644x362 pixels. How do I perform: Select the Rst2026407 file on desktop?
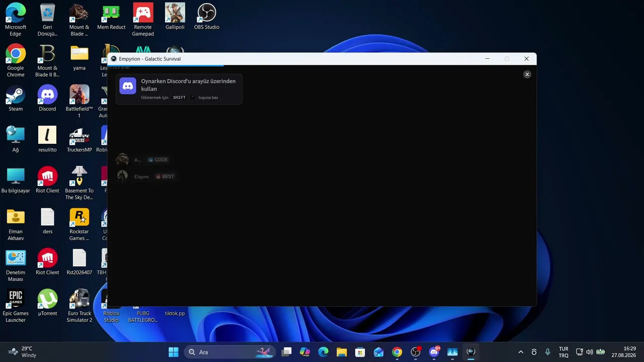click(x=79, y=261)
